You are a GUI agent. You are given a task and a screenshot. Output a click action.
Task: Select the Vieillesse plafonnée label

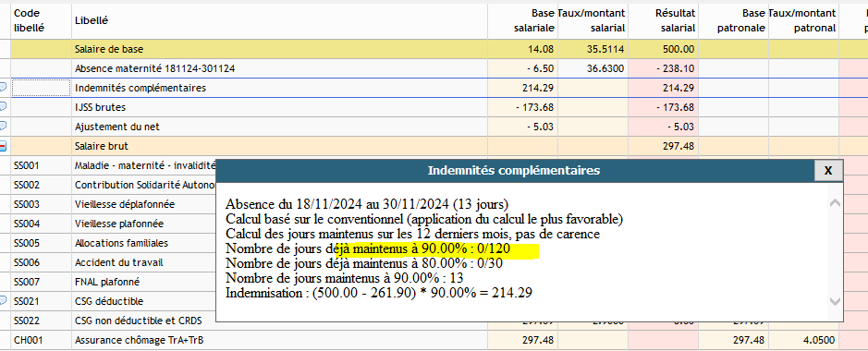pyautogui.click(x=119, y=224)
